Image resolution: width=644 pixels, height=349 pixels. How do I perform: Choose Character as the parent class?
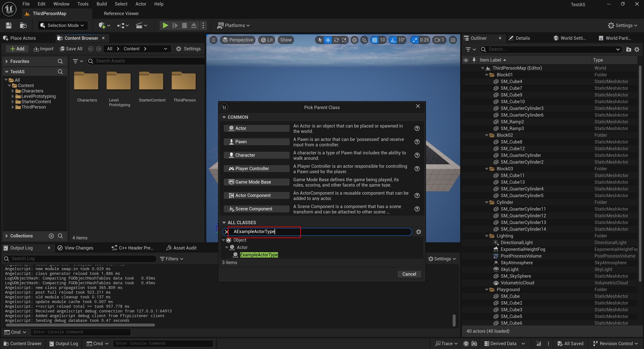[x=256, y=155]
